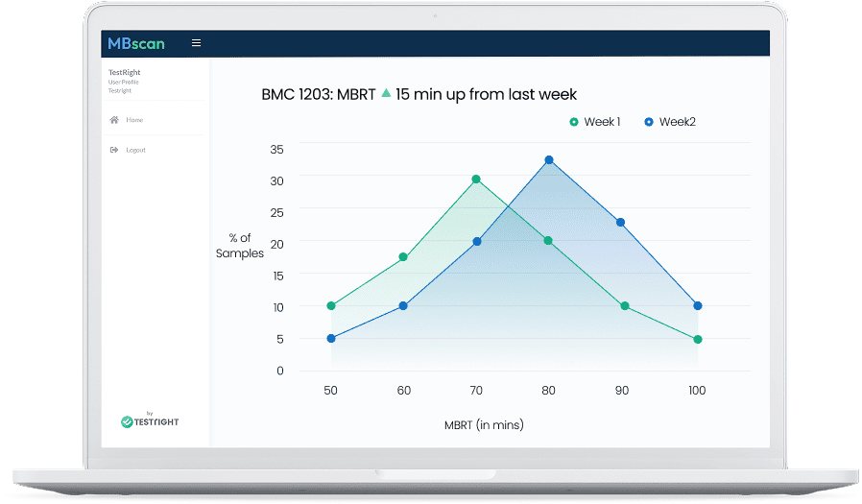
Task: Click the MBscan logo in top bar
Action: coord(135,43)
